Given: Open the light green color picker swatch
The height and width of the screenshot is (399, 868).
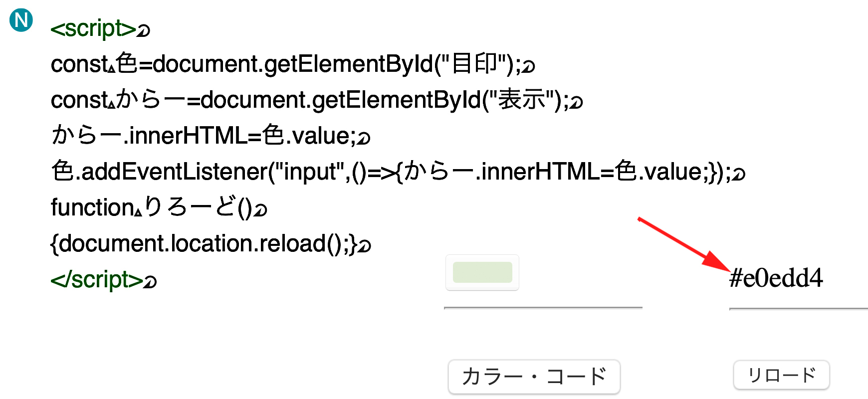Looking at the screenshot, I should pos(482,273).
